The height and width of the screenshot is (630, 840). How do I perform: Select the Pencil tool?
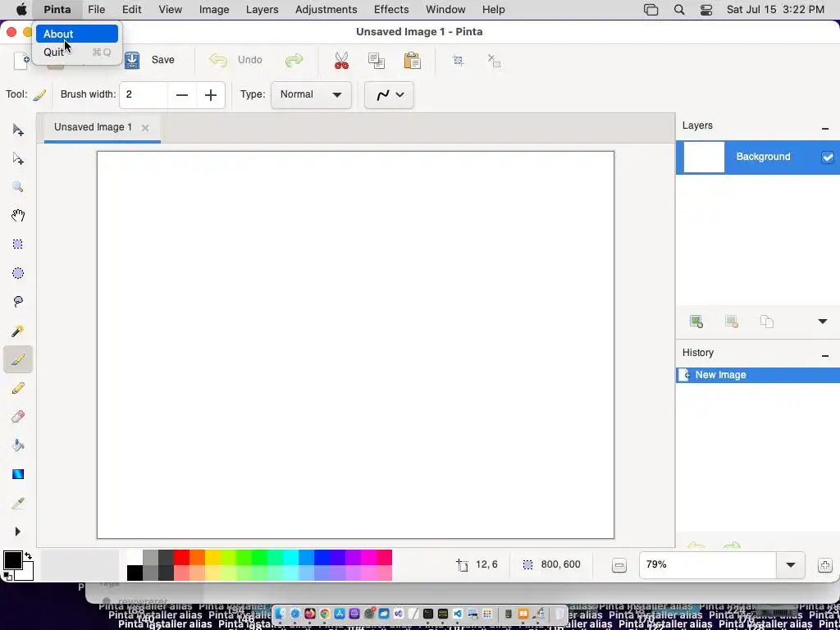tap(18, 388)
